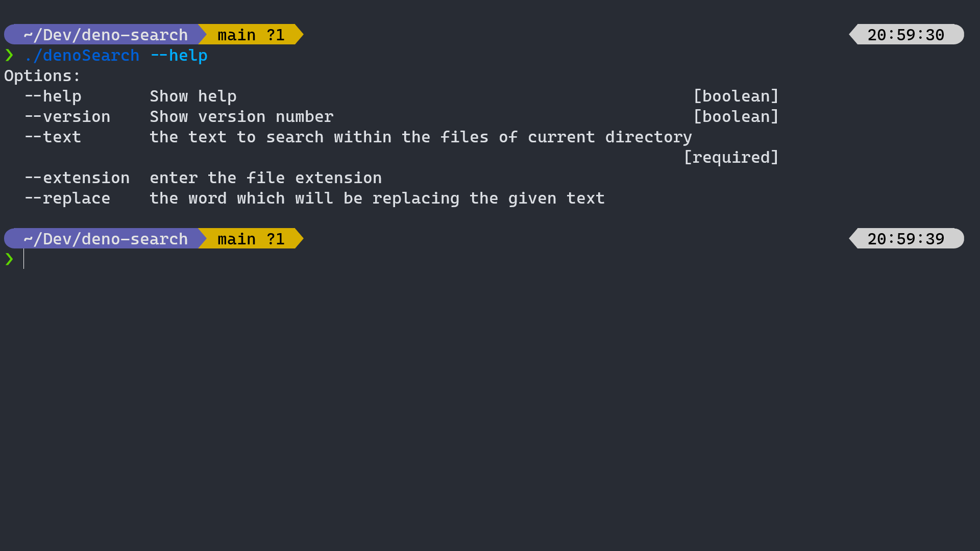Click the [boolean] label beside Show version number

(736, 117)
